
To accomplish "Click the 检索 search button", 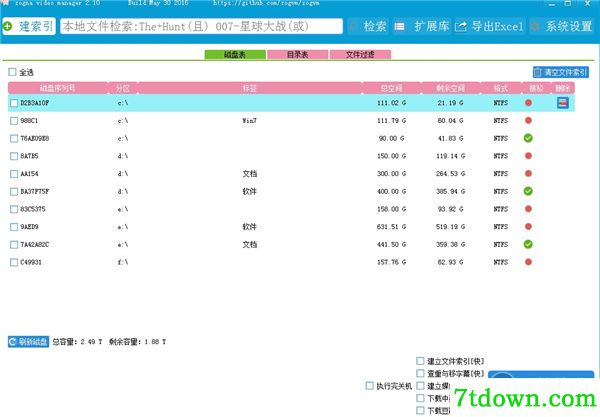I will click(368, 26).
